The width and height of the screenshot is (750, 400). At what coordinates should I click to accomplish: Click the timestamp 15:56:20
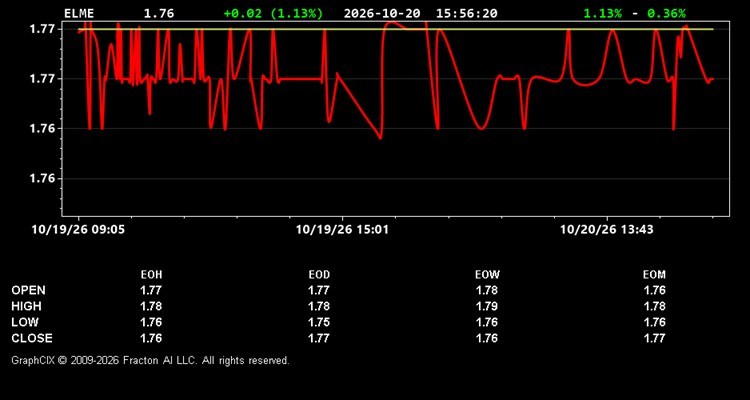(466, 13)
